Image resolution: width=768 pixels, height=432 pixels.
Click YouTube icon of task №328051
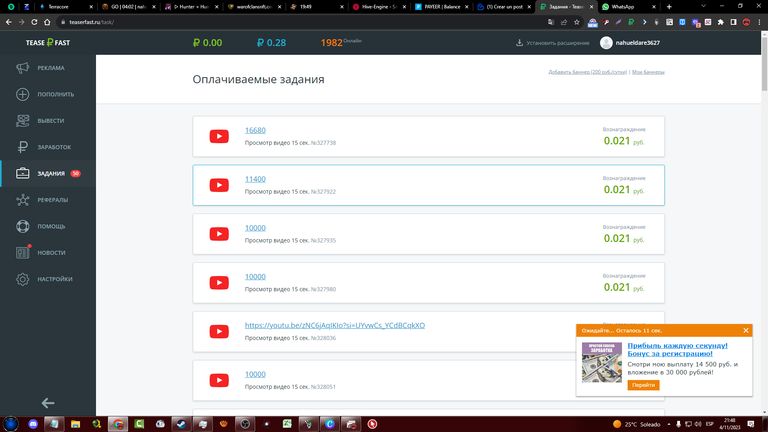[x=219, y=380]
